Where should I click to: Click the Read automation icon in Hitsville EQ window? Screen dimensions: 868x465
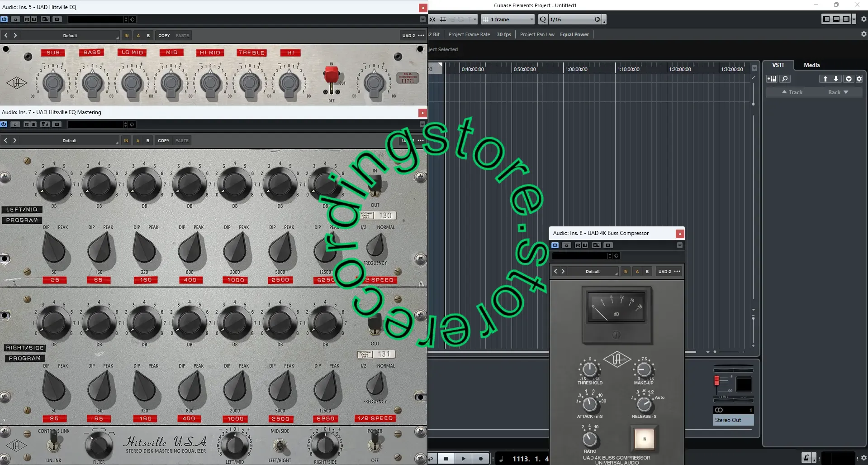click(x=27, y=19)
